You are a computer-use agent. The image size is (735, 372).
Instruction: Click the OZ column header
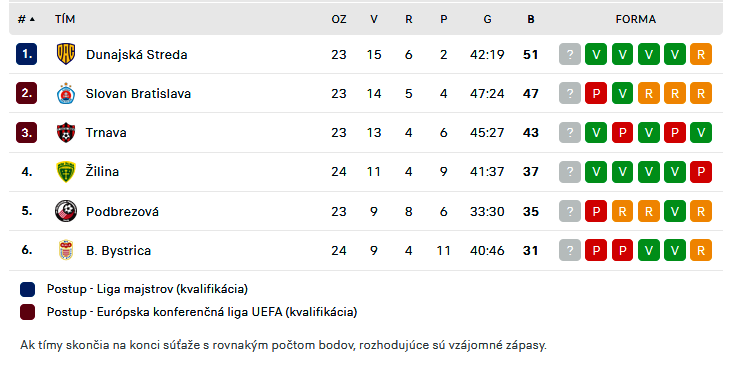tap(339, 19)
